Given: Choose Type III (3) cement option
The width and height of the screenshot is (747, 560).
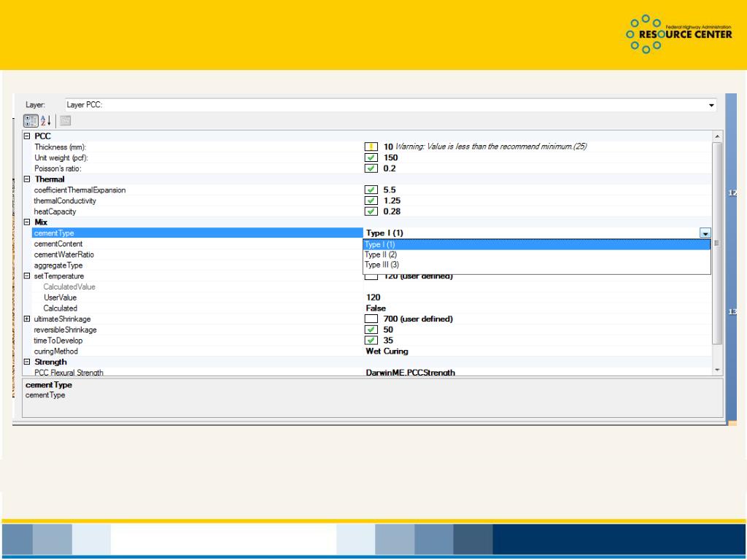Looking at the screenshot, I should coord(536,265).
